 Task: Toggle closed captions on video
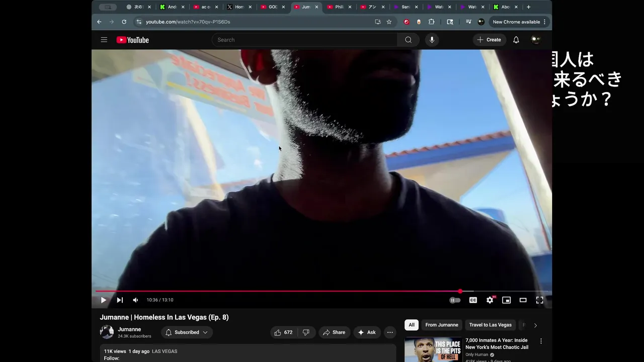473,300
